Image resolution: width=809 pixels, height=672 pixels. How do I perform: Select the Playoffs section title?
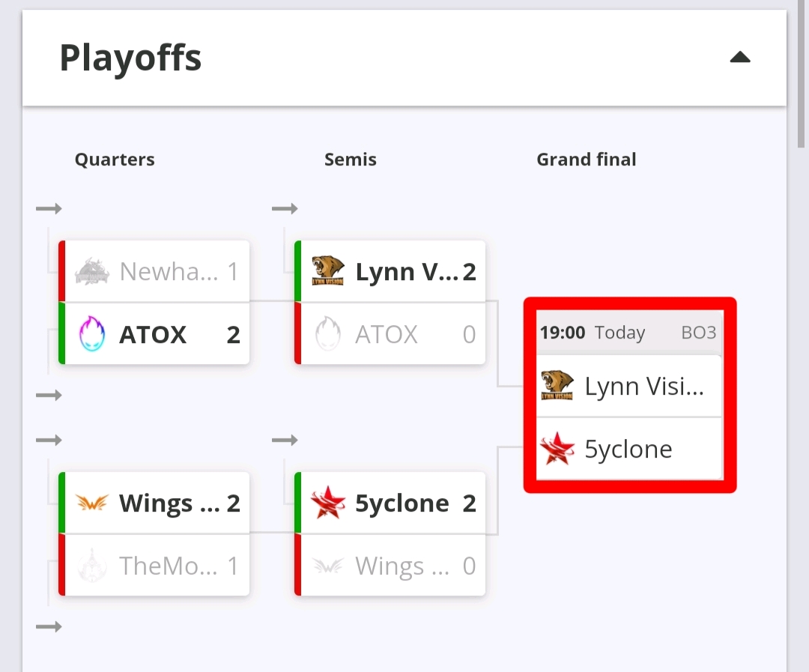pos(130,58)
